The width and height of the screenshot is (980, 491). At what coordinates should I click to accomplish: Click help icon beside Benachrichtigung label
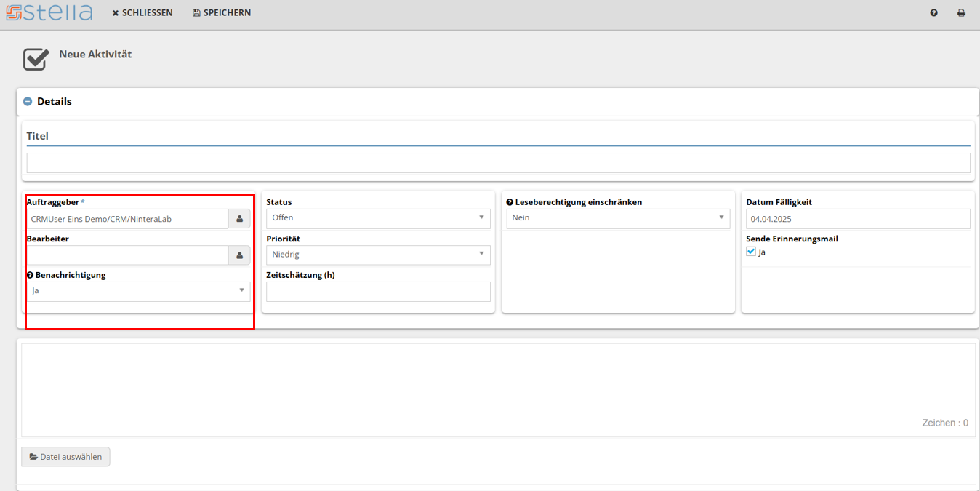coord(31,276)
